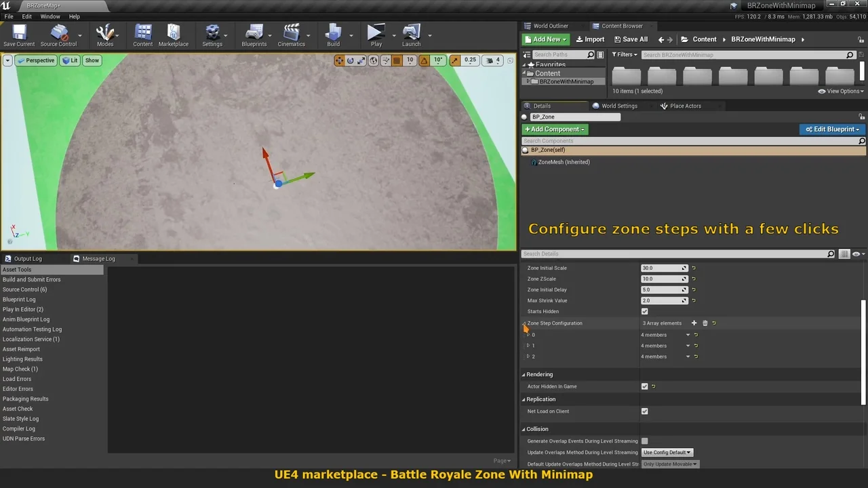Expand array element 0 showing 4 members
The height and width of the screenshot is (488, 868).
(x=529, y=334)
